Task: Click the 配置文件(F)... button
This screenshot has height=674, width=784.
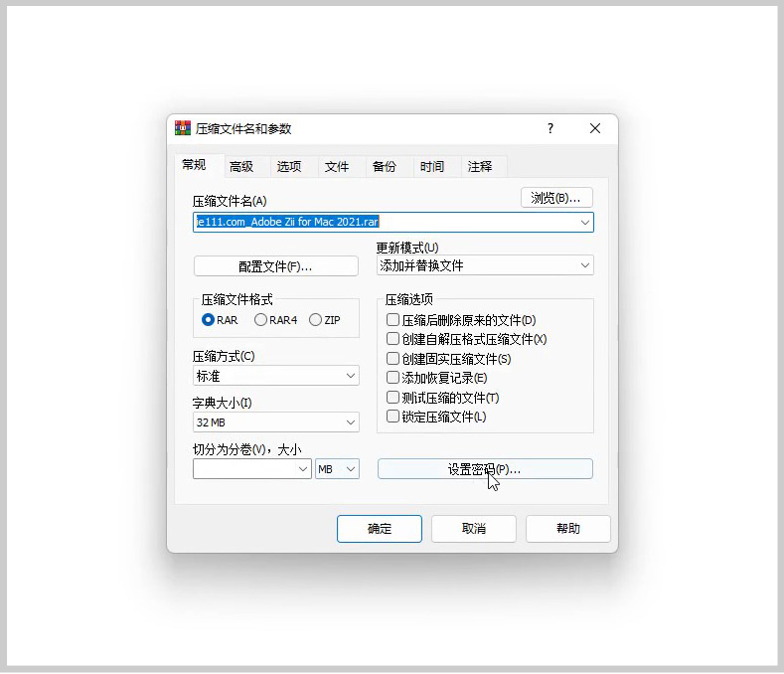Action: (x=275, y=266)
